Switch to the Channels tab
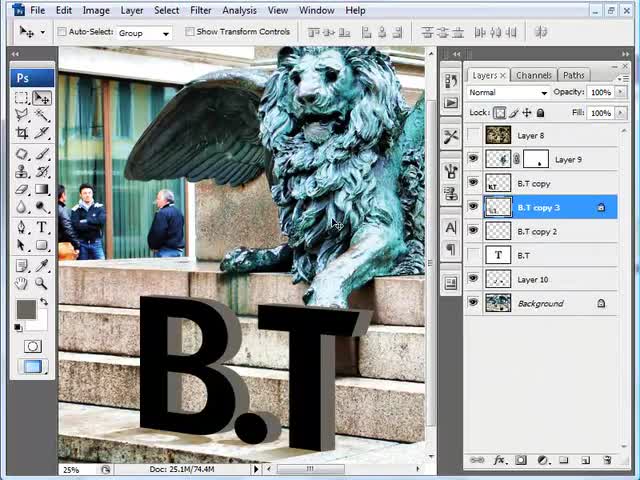The width and height of the screenshot is (640, 480). click(x=533, y=75)
